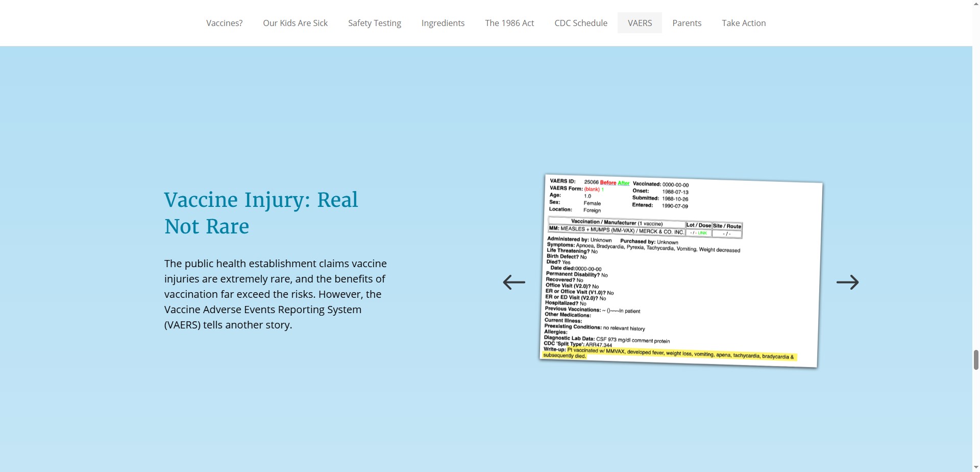Viewport: 980px width, 472px height.
Task: Click the paragraph about public health establishment
Action: (276, 294)
